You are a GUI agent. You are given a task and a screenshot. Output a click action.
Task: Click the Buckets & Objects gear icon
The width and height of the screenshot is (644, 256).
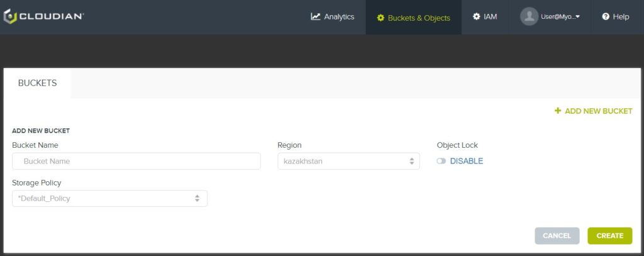(380, 18)
